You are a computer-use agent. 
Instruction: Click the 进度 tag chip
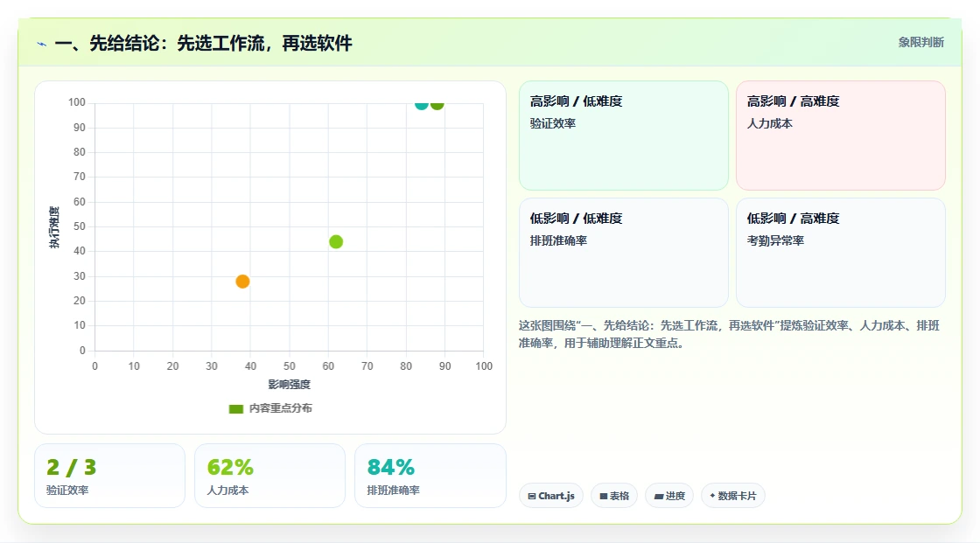669,496
